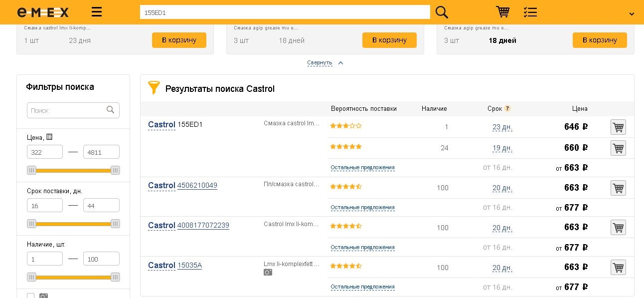
Task: Open part number link 4008177072239
Action: click(203, 225)
